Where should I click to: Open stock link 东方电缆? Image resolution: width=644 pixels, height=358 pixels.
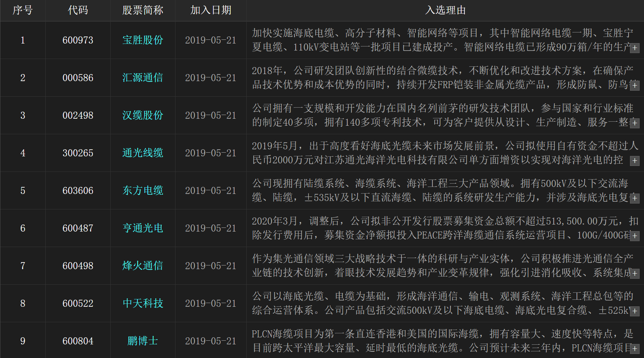(143, 191)
